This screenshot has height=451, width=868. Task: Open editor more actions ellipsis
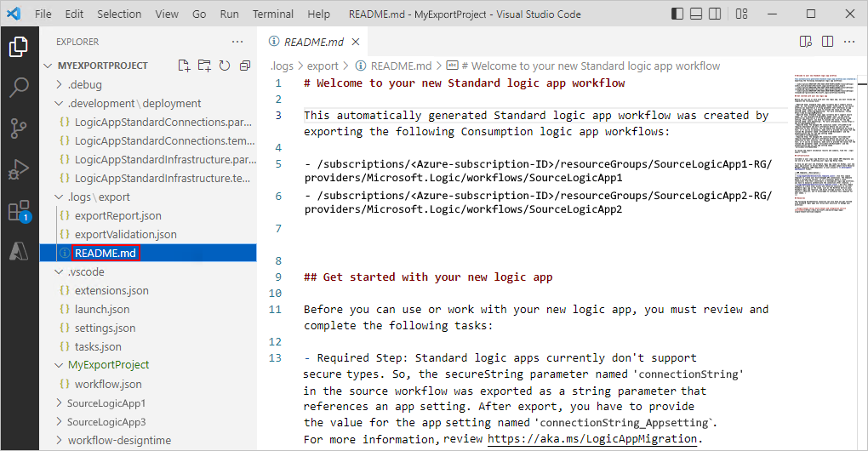(x=849, y=42)
